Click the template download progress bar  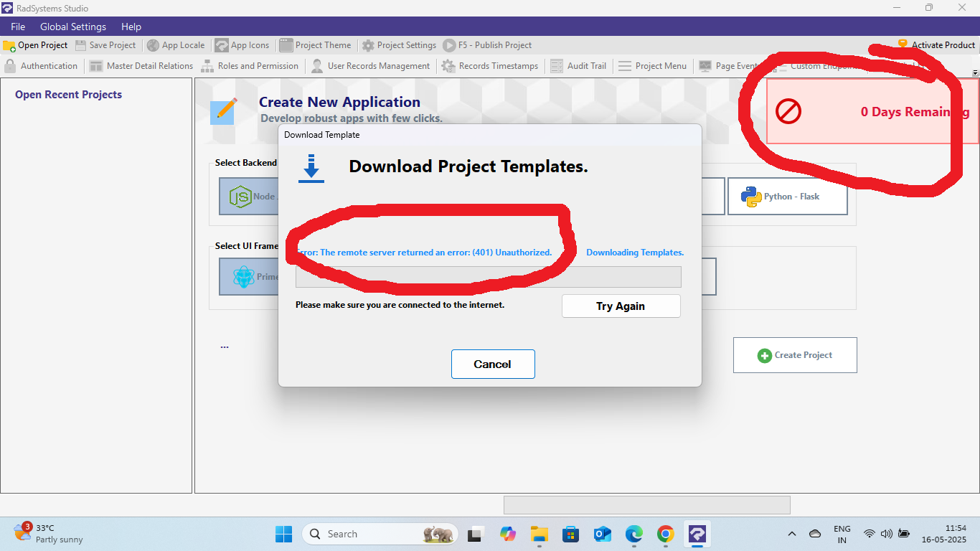tap(489, 277)
